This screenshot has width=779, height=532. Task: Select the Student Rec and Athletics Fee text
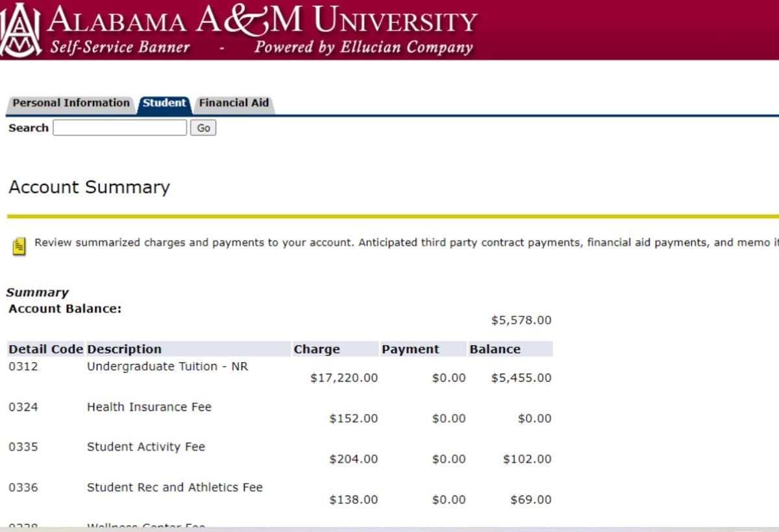(x=175, y=487)
